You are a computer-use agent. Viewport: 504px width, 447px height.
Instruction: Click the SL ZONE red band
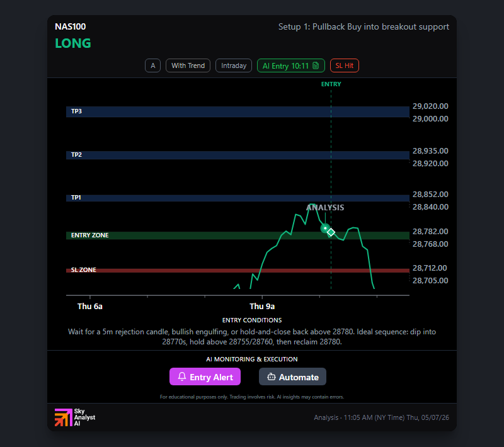tap(238, 270)
